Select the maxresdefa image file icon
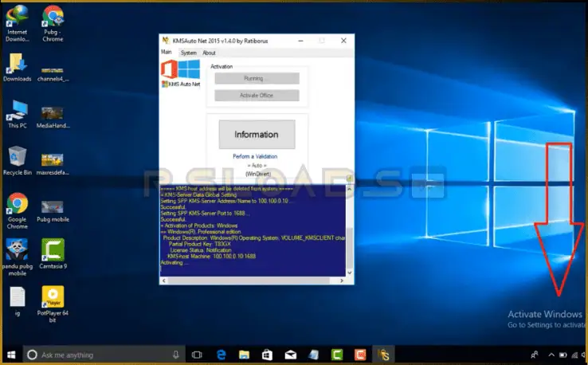588x365 pixels. (53, 161)
